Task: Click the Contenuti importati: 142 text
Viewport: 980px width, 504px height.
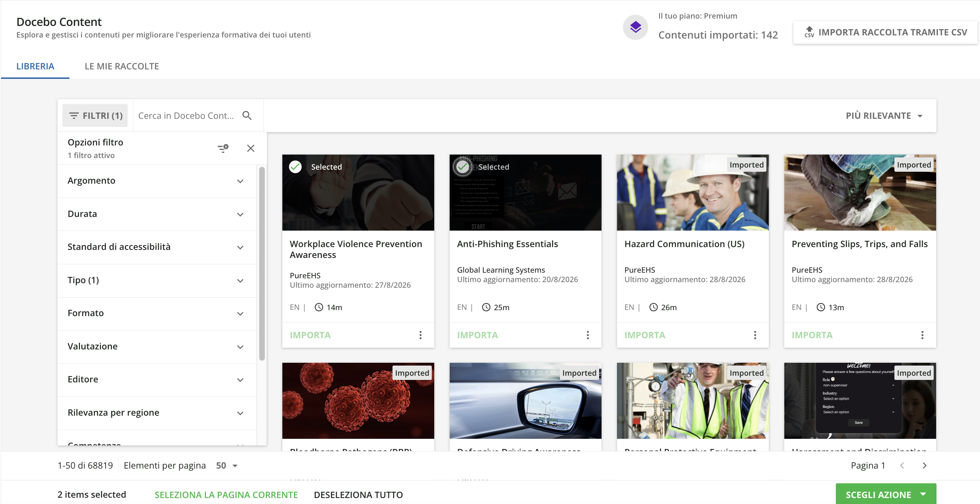Action: click(718, 35)
